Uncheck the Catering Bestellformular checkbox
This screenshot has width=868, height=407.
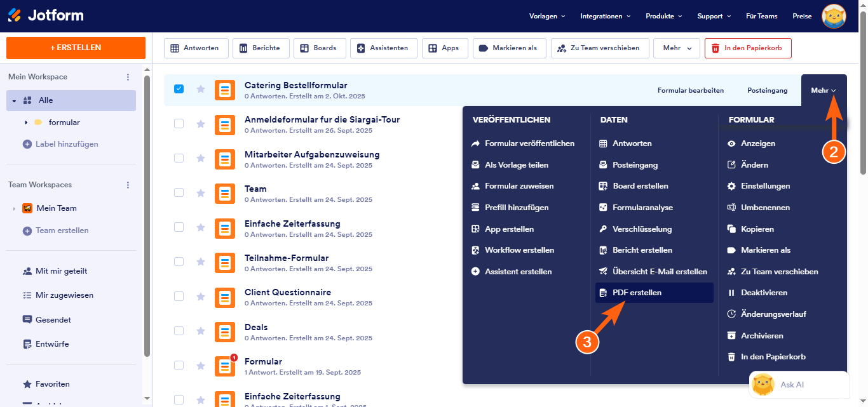pyautogui.click(x=179, y=90)
